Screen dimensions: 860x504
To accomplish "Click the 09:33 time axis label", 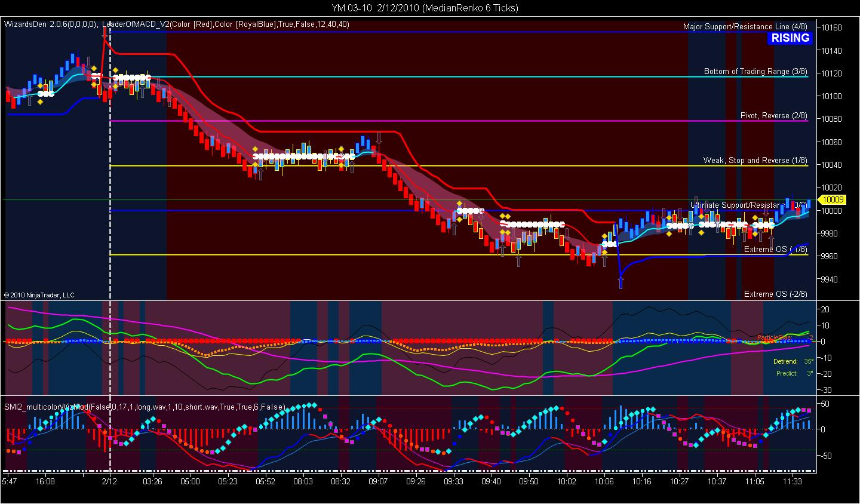I will [453, 481].
